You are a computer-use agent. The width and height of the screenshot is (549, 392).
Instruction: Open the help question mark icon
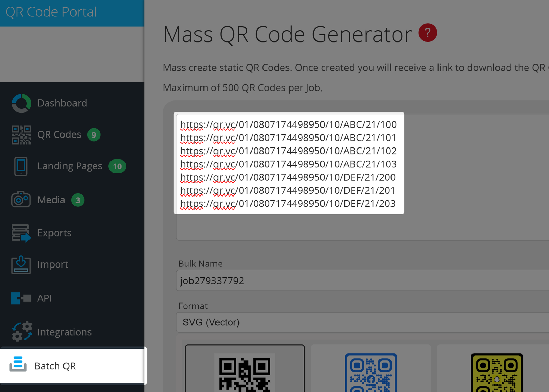[427, 33]
